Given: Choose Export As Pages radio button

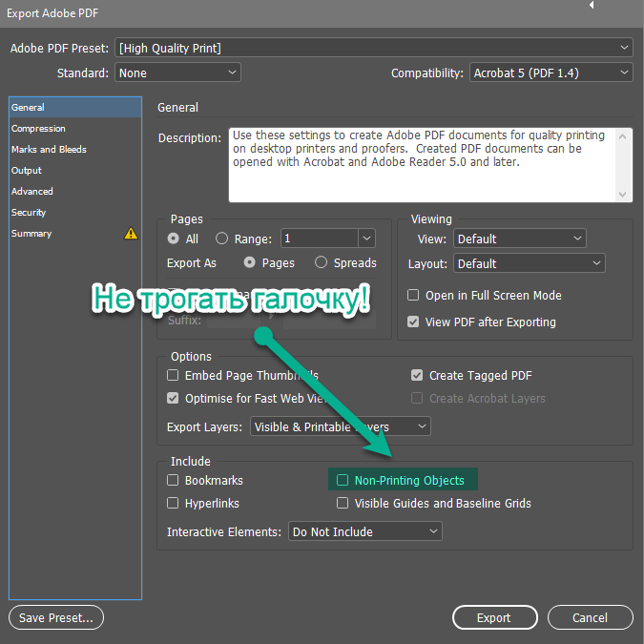Looking at the screenshot, I should 249,262.
